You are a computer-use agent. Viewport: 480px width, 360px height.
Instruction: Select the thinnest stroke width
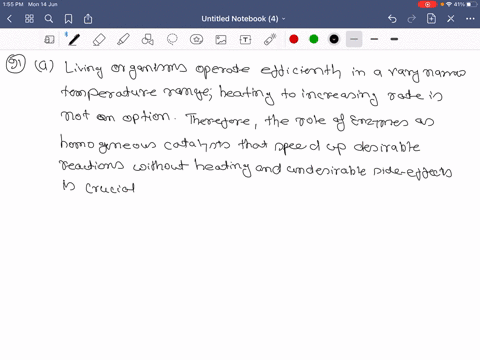[x=354, y=39]
